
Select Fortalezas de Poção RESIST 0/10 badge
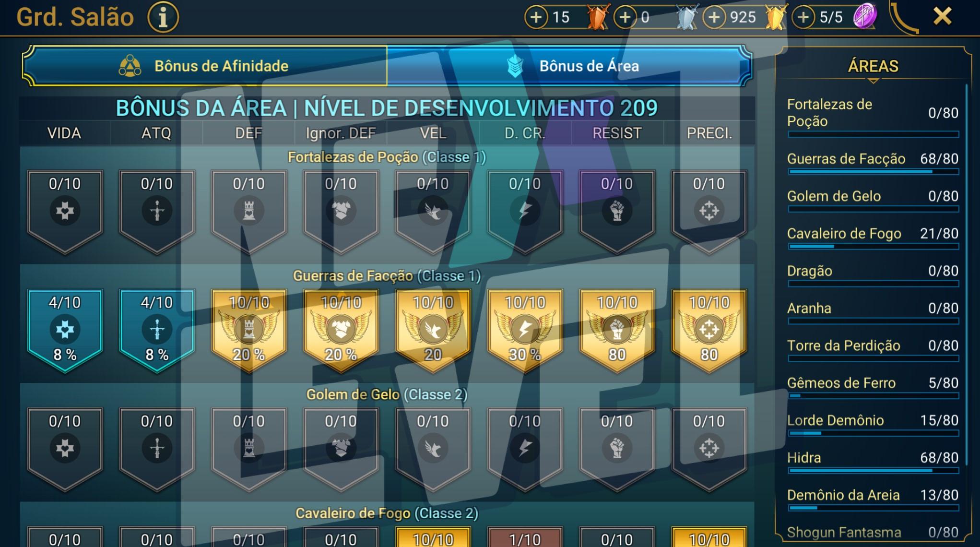pos(617,212)
